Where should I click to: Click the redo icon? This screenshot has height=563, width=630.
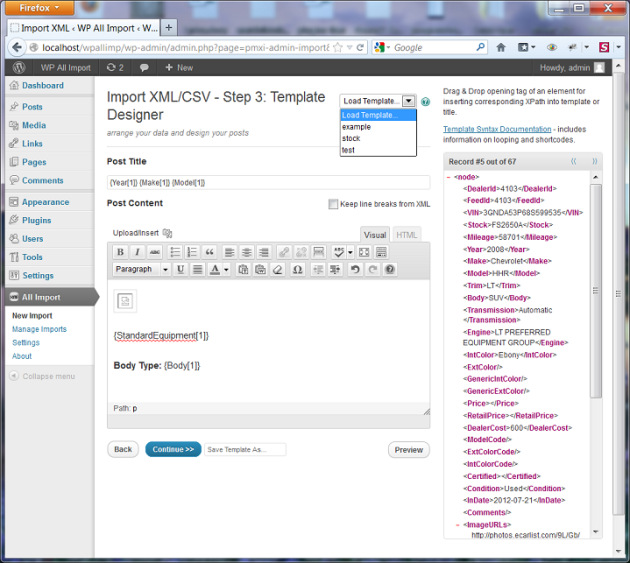pyautogui.click(x=372, y=269)
